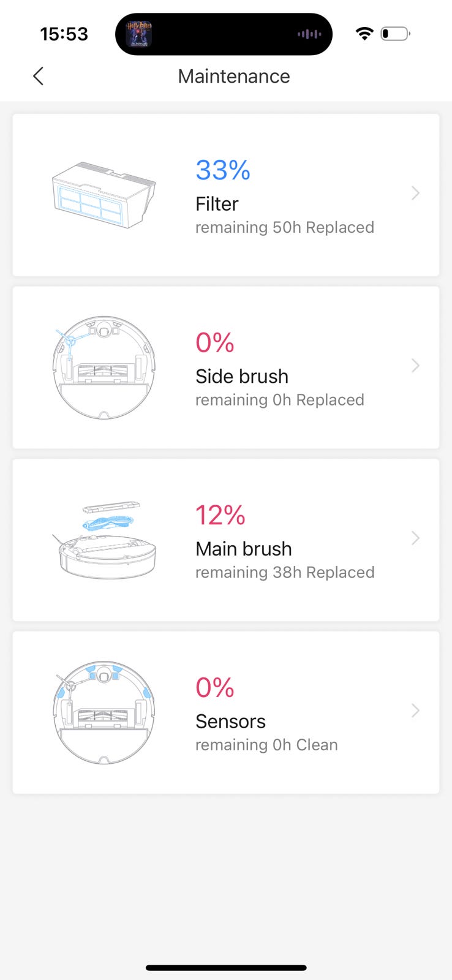Expand the Sensors row chevron
The height and width of the screenshot is (980, 452).
click(415, 710)
